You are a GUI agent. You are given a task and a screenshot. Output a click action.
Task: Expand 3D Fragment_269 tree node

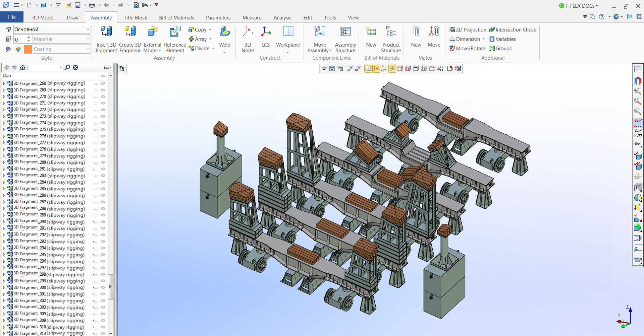(4, 90)
